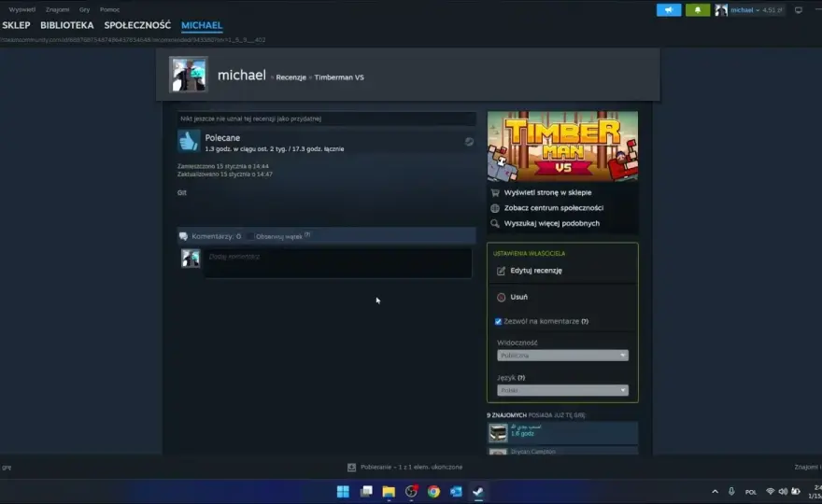Screen dimensions: 822x504
Task: Open the SKLEP store tab
Action: click(16, 25)
